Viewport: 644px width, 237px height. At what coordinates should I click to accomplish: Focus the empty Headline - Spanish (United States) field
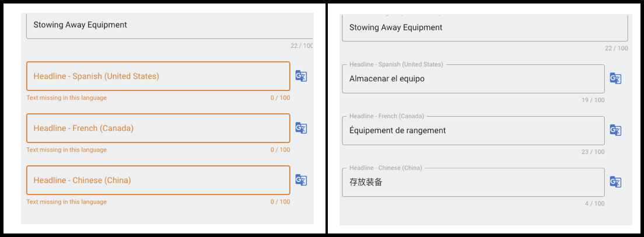coord(157,76)
